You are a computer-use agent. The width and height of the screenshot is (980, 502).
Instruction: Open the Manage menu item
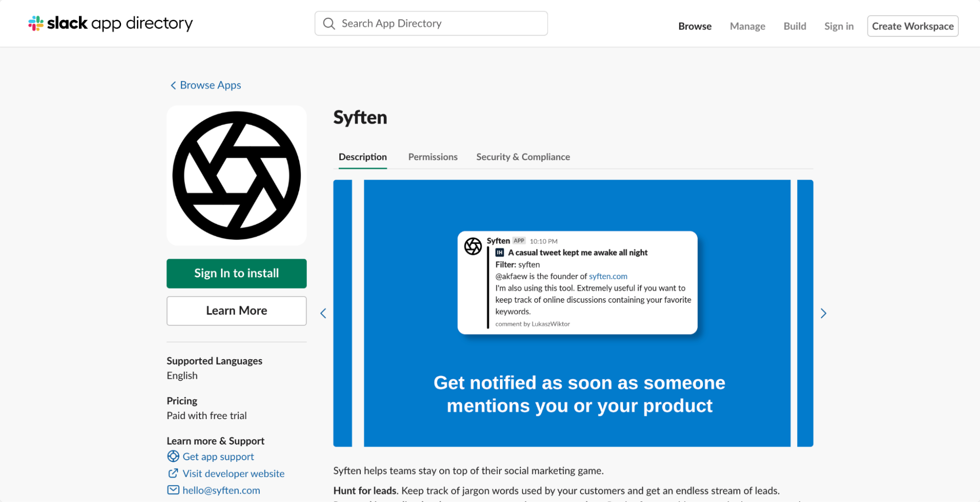tap(747, 26)
